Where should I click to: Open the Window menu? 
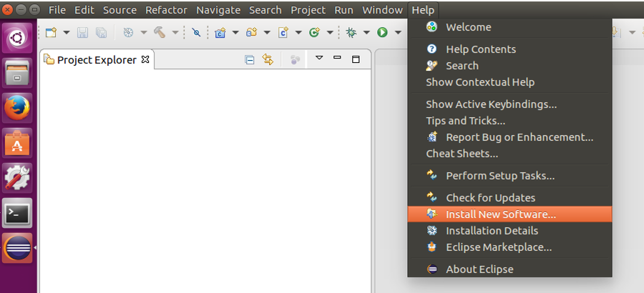click(x=382, y=10)
